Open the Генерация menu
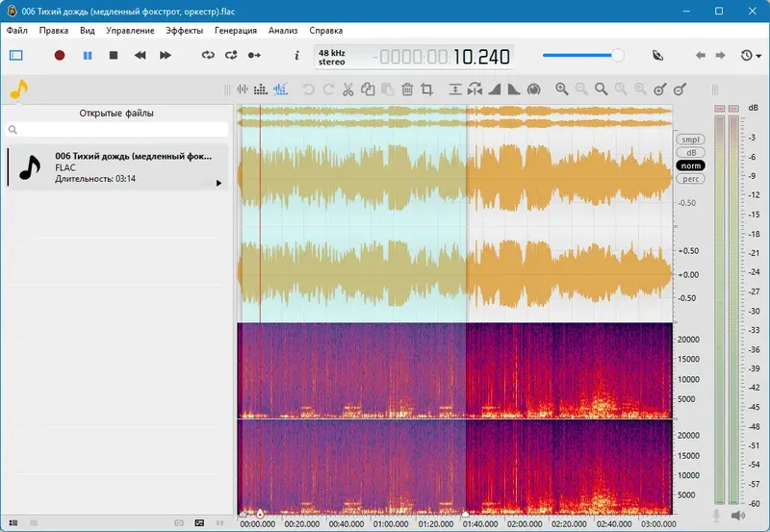 [236, 31]
